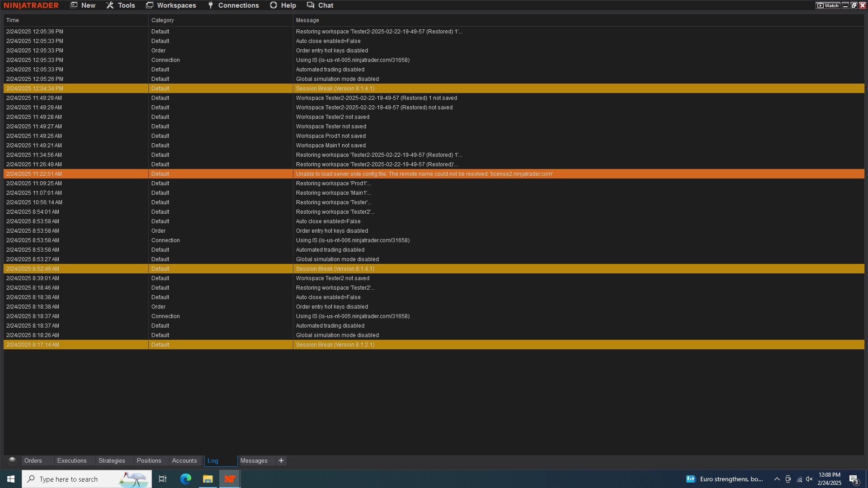
Task: Add a new tab with plus icon
Action: 281,460
